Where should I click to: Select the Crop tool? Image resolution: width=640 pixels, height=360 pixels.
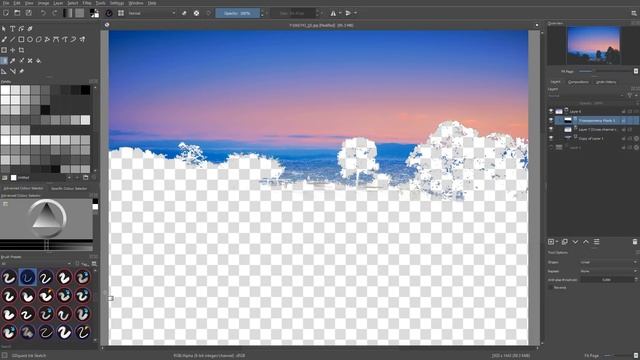click(x=21, y=50)
